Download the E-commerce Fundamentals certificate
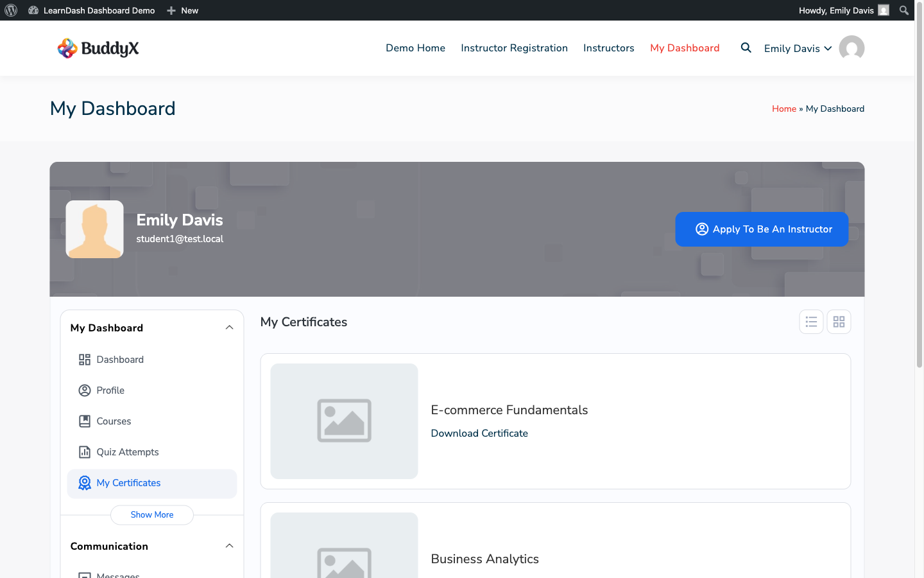 479,433
